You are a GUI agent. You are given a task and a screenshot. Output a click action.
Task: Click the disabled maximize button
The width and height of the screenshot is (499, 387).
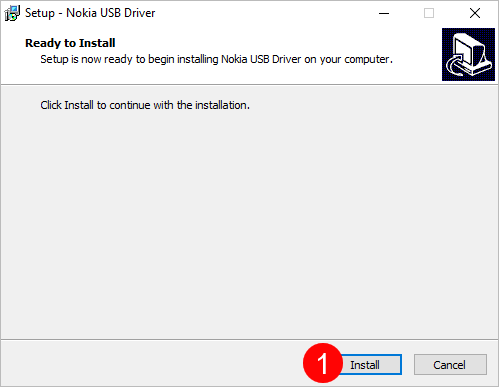tap(429, 13)
